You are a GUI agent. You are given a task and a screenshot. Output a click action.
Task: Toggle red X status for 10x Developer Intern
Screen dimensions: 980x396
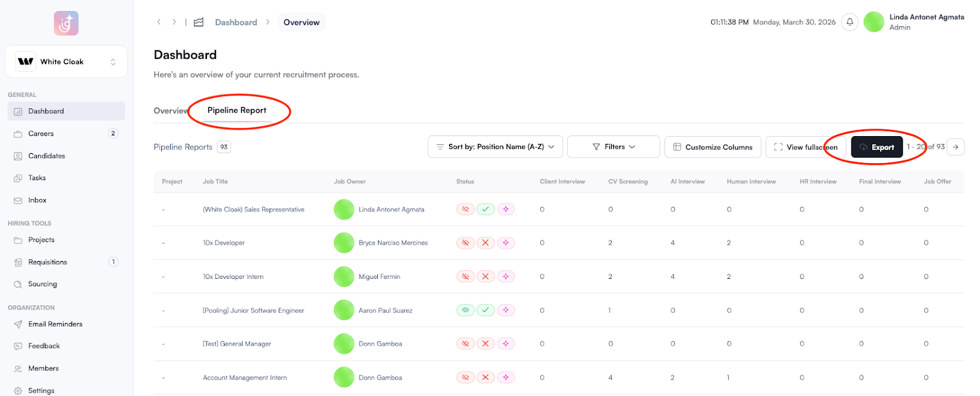pos(486,276)
